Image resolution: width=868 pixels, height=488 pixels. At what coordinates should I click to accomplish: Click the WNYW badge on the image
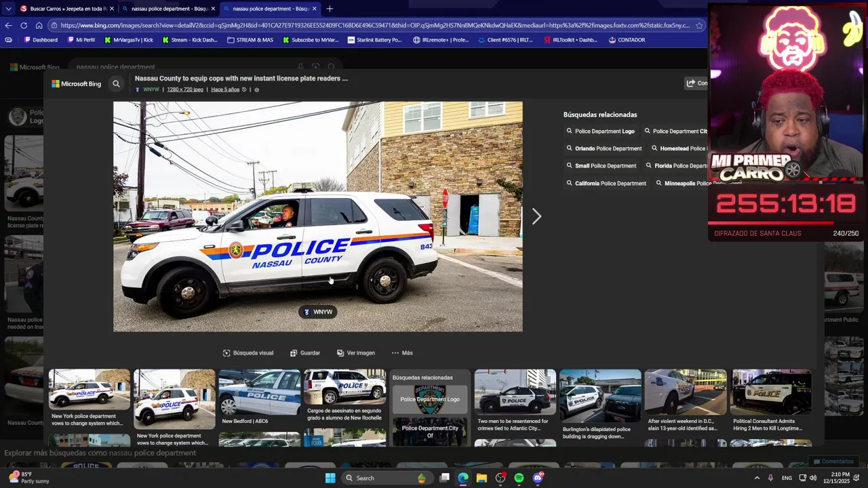click(318, 312)
